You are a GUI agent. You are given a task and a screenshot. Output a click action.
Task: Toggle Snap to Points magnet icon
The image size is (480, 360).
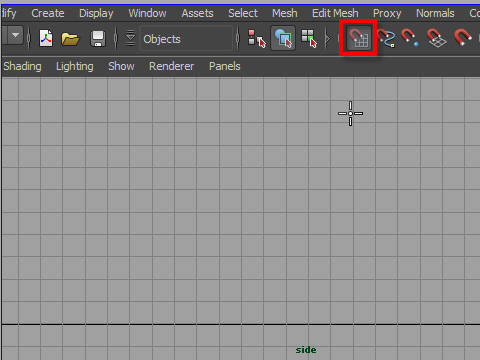(410, 38)
